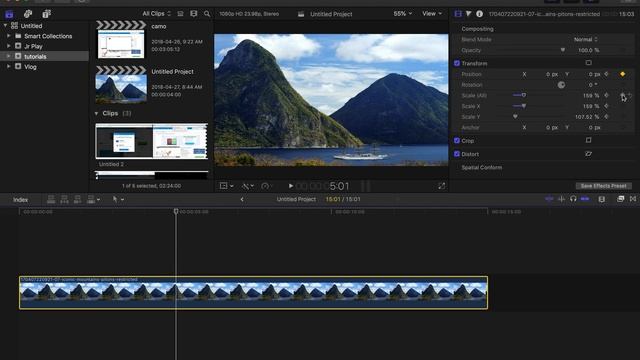Open the Titles and Generators sidebar

(47, 14)
